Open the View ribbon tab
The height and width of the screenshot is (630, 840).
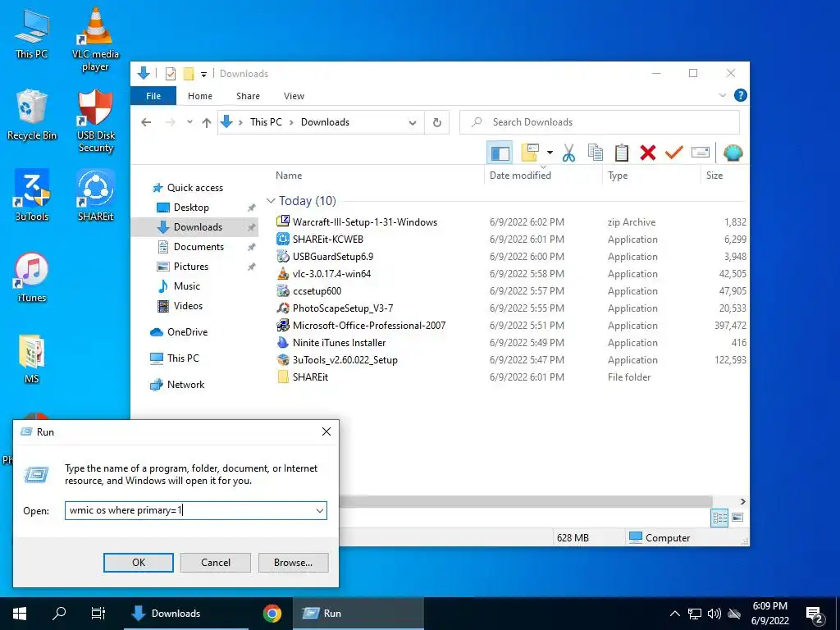click(x=294, y=96)
